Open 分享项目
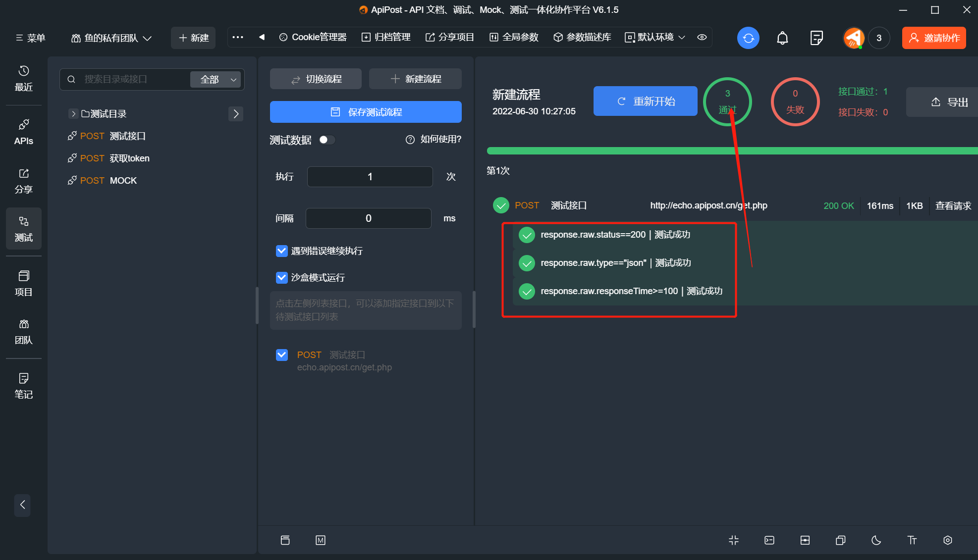This screenshot has height=560, width=978. point(449,37)
